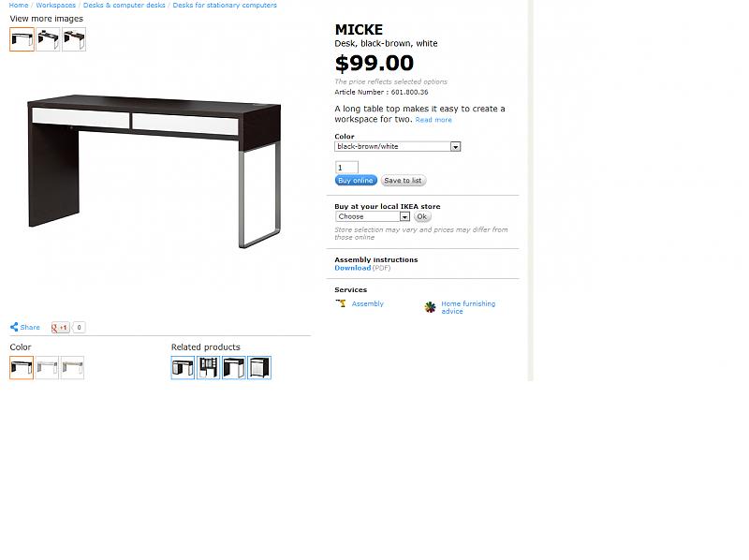Image resolution: width=749 pixels, height=560 pixels.
Task: Click the Ok button beside store selector
Action: coord(422,217)
